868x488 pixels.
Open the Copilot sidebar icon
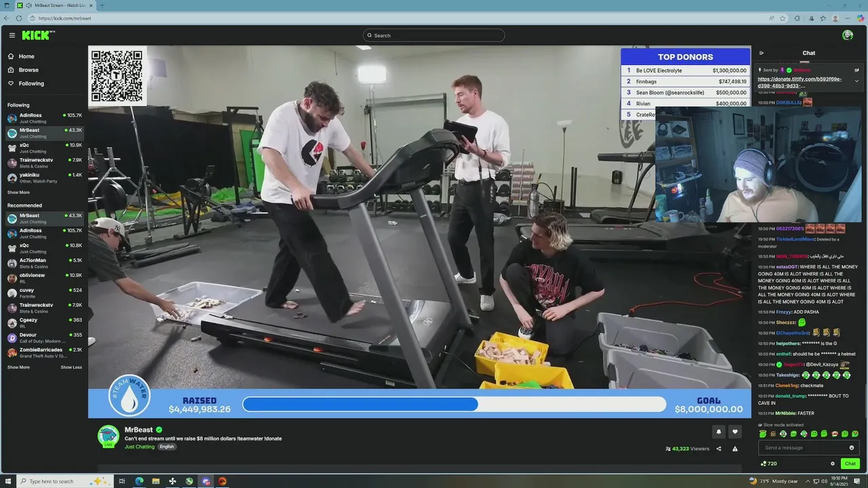(x=861, y=18)
